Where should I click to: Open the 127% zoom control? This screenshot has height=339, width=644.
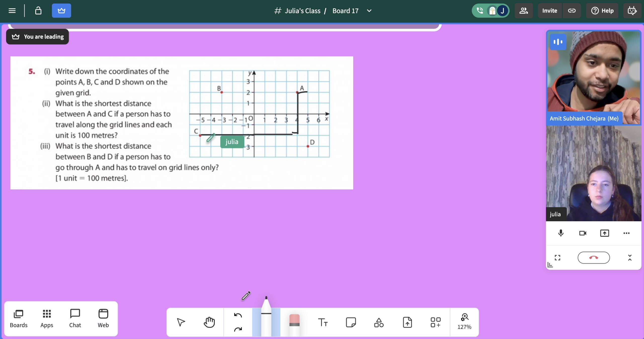click(x=464, y=321)
